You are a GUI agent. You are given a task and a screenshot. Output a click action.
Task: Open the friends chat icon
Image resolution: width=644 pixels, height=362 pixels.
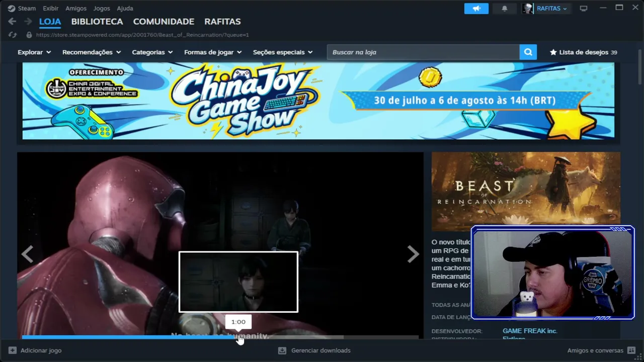pyautogui.click(x=632, y=350)
